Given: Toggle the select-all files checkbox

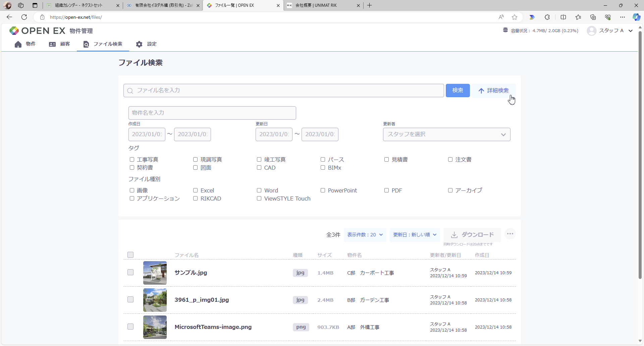Looking at the screenshot, I should tap(130, 255).
